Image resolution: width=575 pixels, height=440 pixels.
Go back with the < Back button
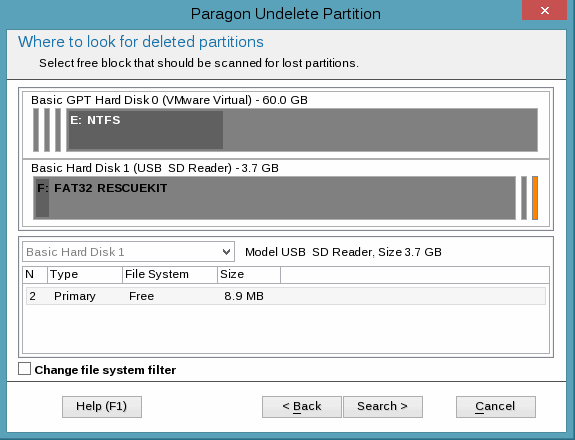pyautogui.click(x=301, y=407)
